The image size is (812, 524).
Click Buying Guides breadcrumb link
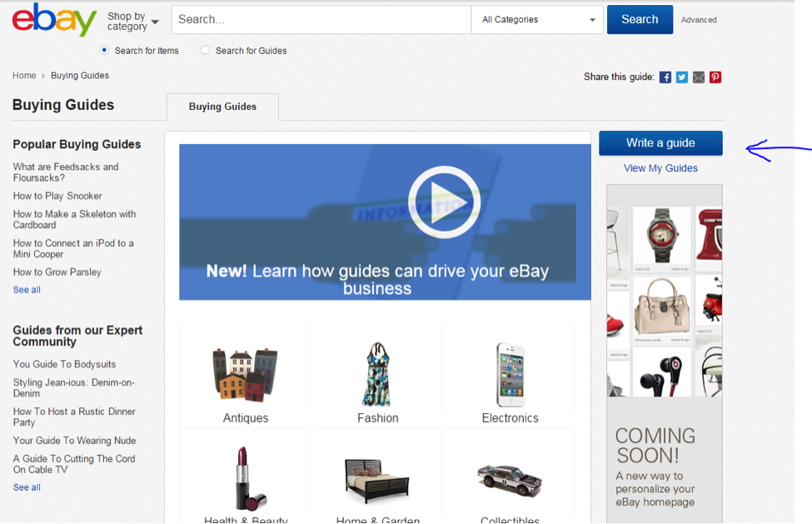[80, 76]
